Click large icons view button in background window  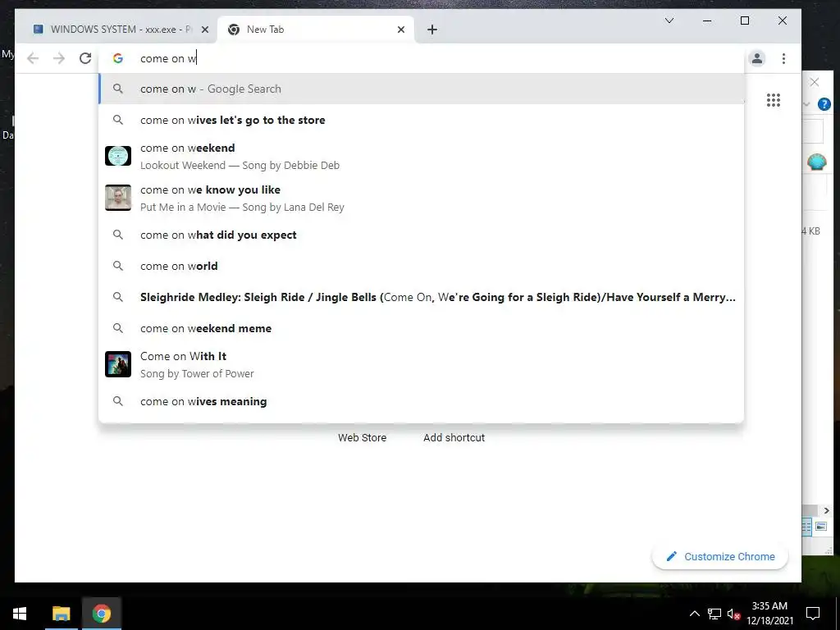821,527
